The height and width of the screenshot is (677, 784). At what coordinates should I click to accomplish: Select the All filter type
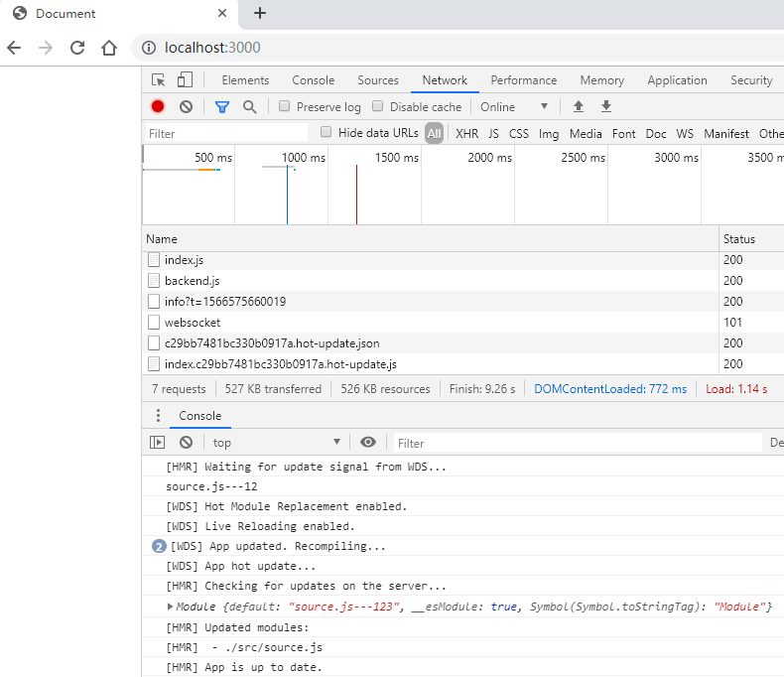point(434,133)
